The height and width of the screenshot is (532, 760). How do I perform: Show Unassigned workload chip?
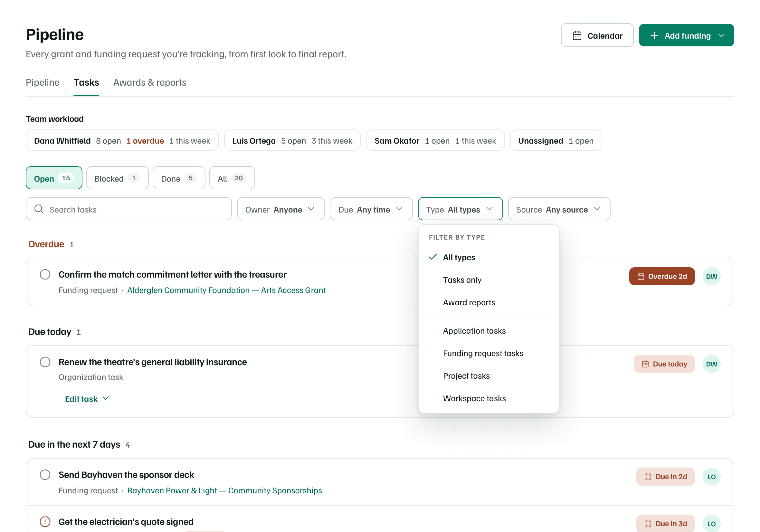coord(556,141)
